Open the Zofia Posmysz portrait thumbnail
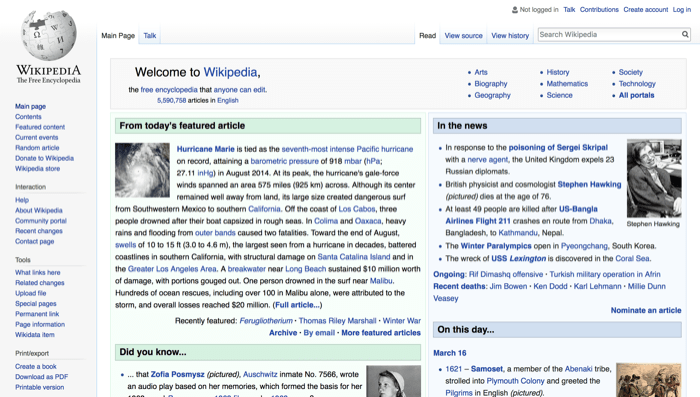 393,381
